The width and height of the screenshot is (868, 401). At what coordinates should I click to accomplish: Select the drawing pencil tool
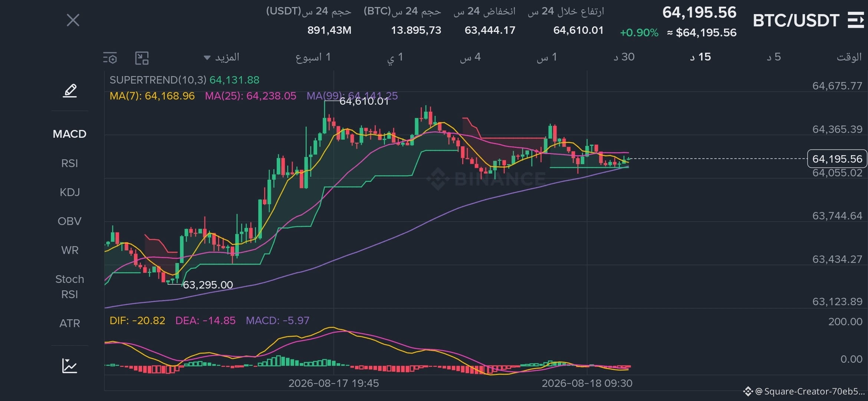70,91
